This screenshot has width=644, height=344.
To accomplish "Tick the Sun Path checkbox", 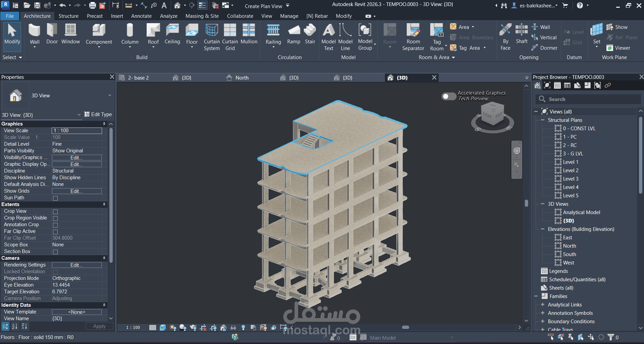I will [x=55, y=198].
